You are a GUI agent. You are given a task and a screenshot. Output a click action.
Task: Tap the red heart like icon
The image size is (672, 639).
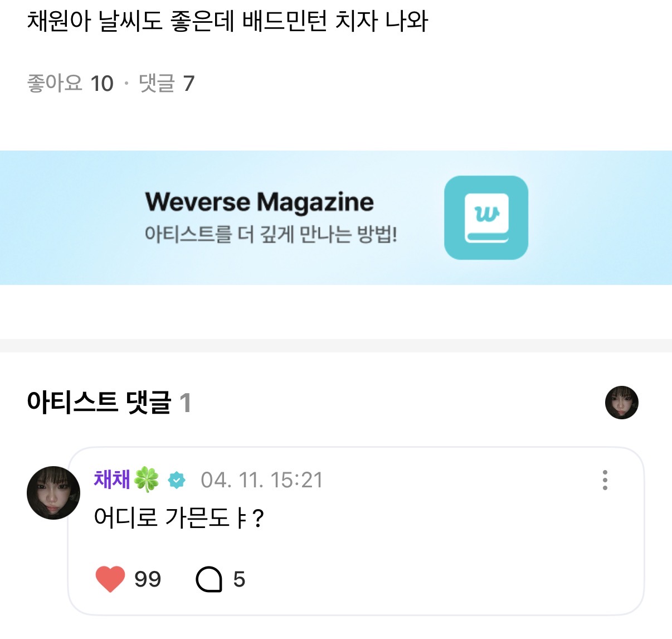pyautogui.click(x=110, y=579)
